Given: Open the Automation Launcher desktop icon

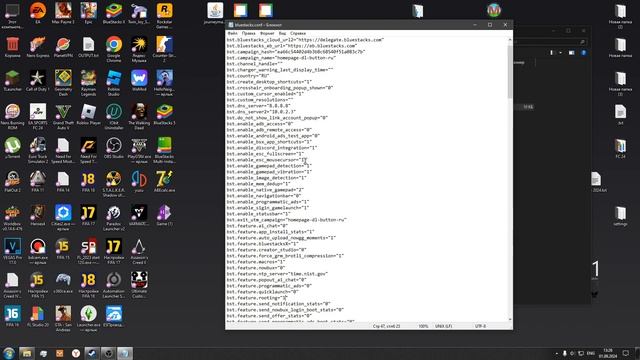Looking at the screenshot, I should (x=113, y=285).
